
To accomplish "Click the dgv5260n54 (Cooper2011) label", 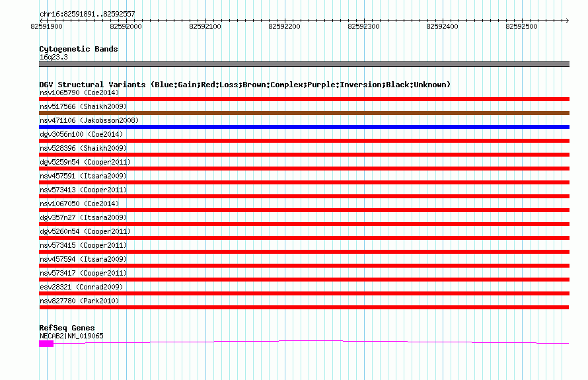I will [x=85, y=231].
